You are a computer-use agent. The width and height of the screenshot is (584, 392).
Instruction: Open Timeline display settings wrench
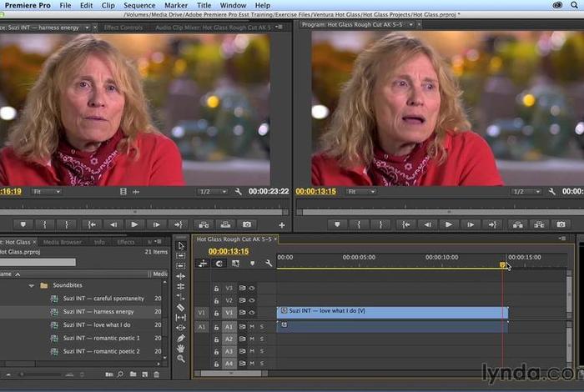pos(269,264)
